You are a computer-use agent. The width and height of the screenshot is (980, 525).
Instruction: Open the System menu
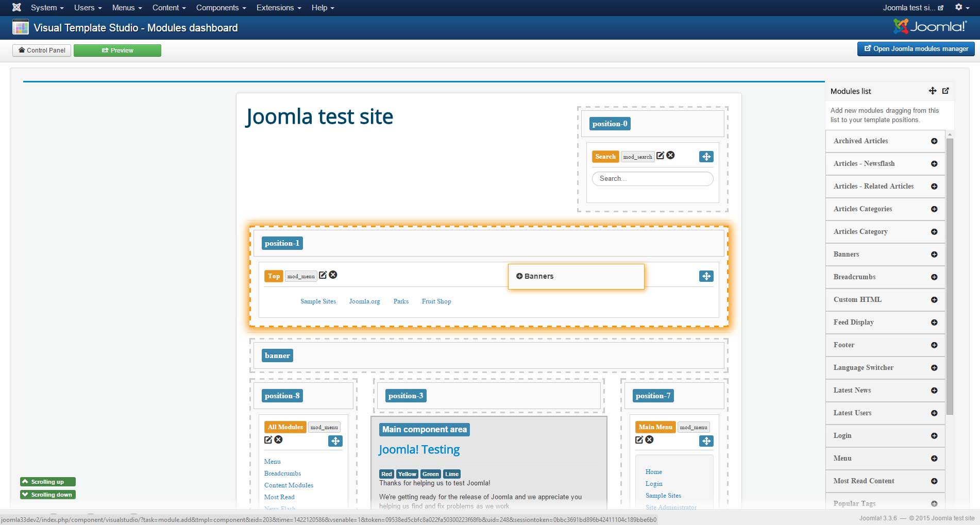coord(47,8)
